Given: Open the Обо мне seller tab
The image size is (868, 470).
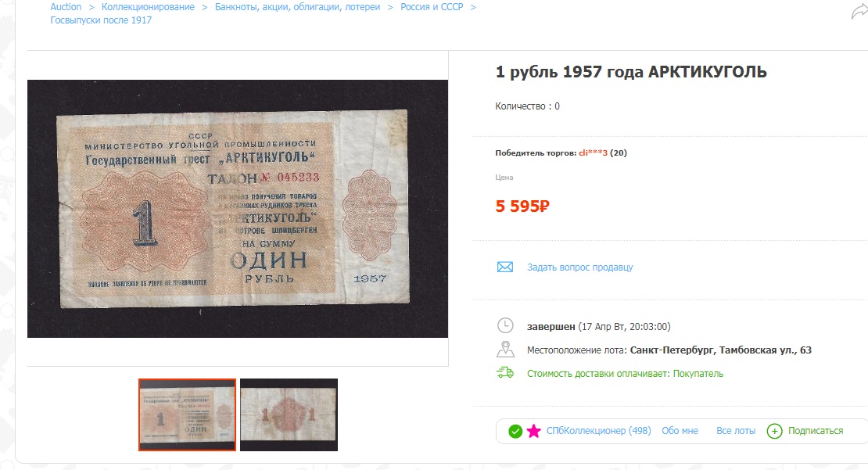Looking at the screenshot, I should (x=680, y=431).
